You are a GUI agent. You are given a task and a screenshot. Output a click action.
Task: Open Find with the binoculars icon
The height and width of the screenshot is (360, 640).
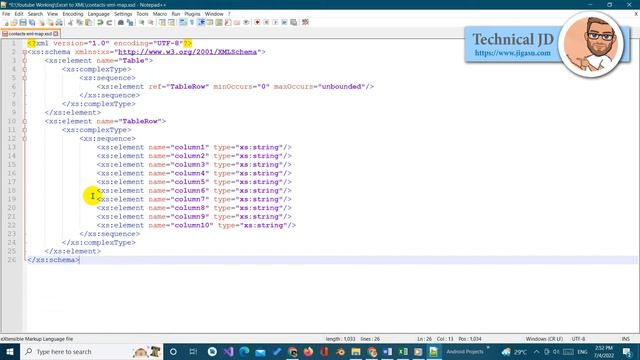coord(121,22)
